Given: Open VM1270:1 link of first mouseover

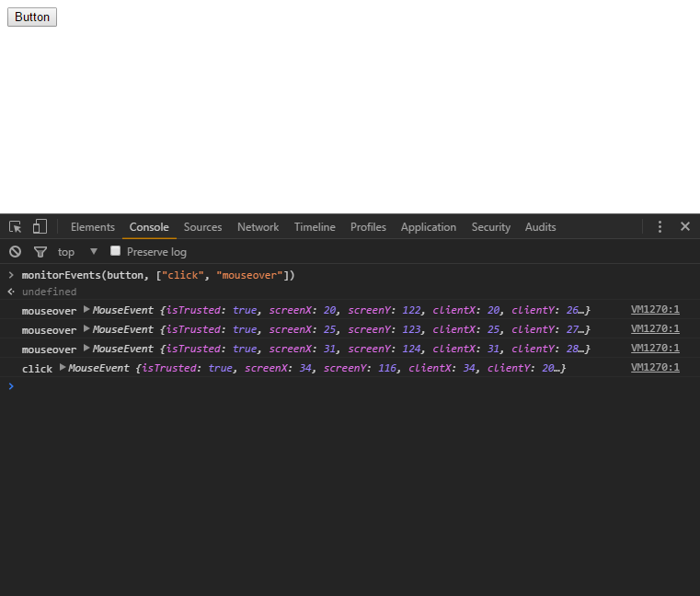Looking at the screenshot, I should pyautogui.click(x=655, y=309).
